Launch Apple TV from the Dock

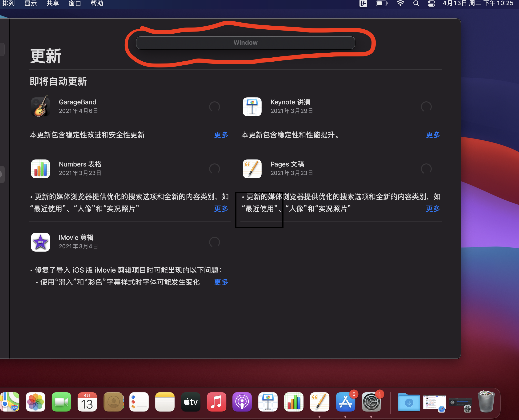tap(191, 402)
